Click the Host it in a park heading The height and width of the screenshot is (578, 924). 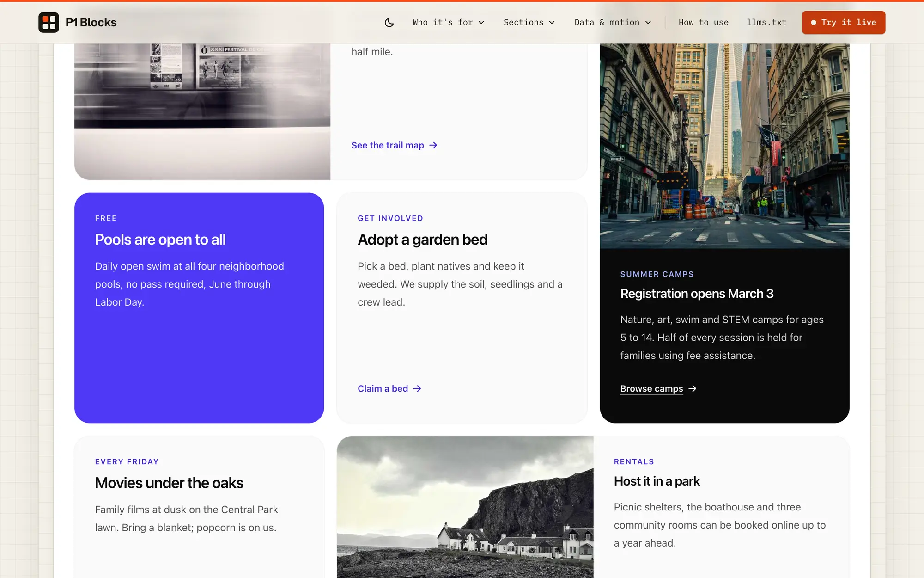coord(657,481)
